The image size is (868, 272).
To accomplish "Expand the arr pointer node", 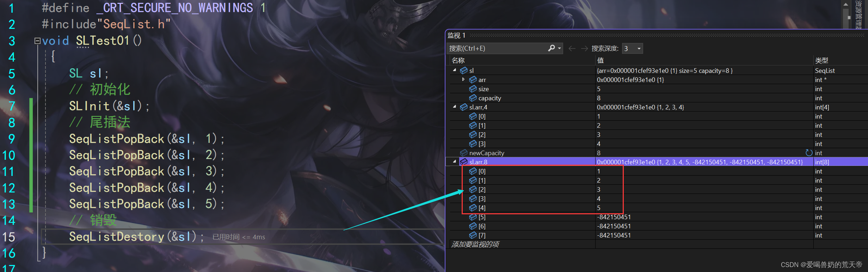I will pos(463,80).
